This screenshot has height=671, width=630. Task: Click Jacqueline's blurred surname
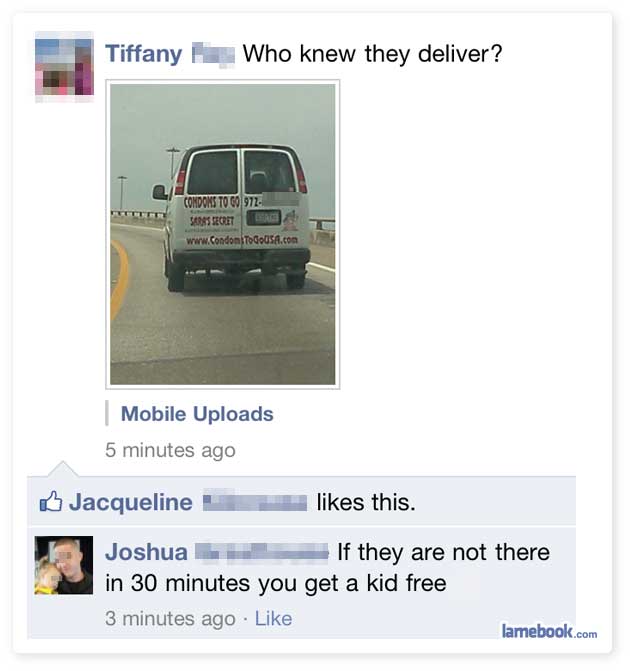[255, 501]
